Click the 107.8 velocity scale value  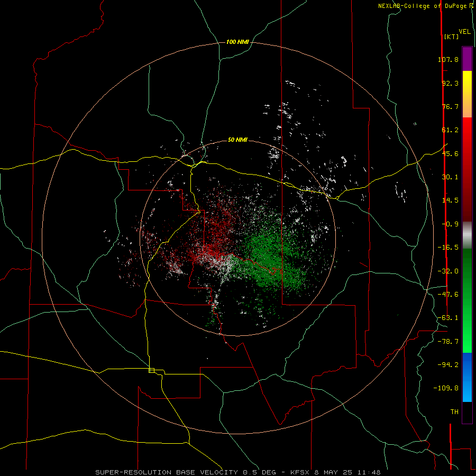click(x=448, y=59)
